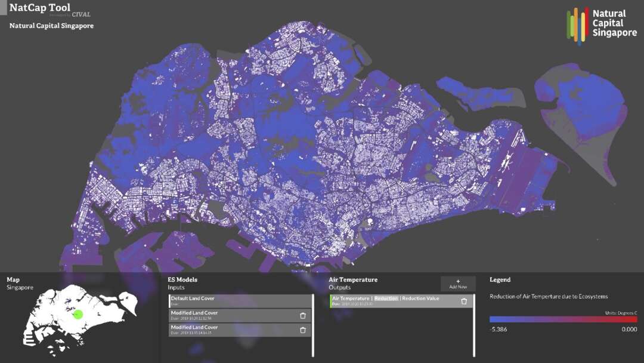Open the ES Models panel heading
Screen dimensions: 644x363
pyautogui.click(x=182, y=279)
